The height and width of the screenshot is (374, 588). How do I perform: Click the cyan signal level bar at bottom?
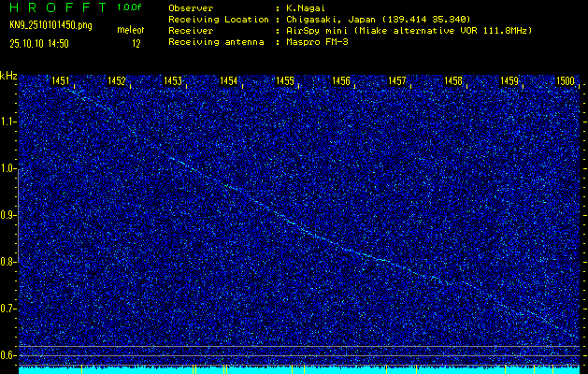299,370
